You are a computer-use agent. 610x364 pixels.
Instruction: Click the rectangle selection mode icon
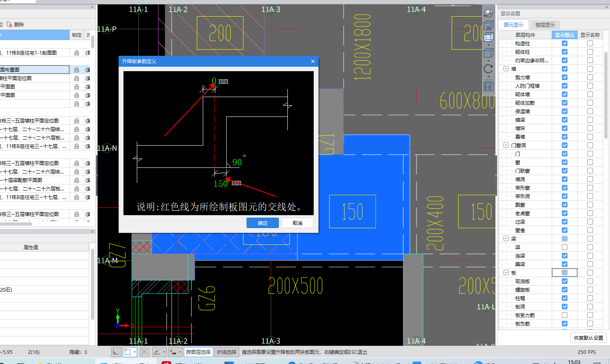tap(128, 352)
